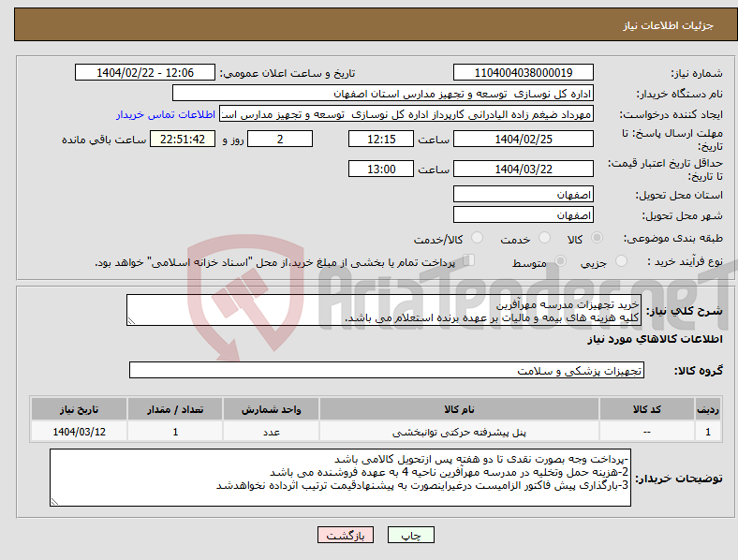Click the واحد شمارش column header
Screen dimensions: 738x560
271,409
